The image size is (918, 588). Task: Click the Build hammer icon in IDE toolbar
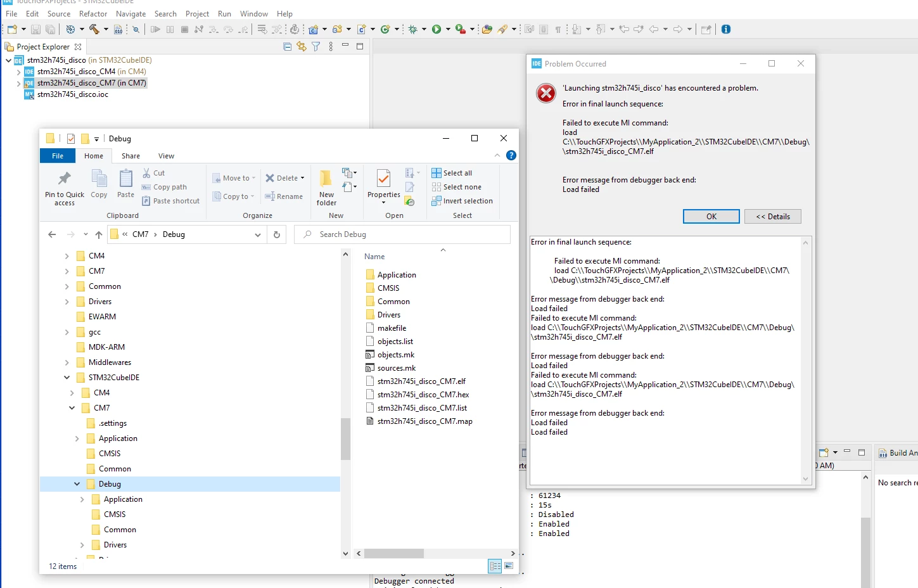[94, 29]
